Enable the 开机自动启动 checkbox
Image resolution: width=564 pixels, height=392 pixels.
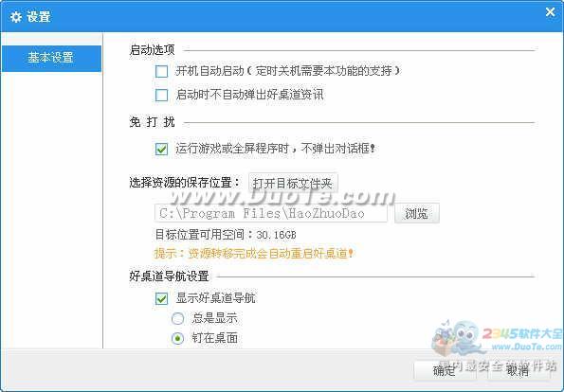[x=161, y=71]
